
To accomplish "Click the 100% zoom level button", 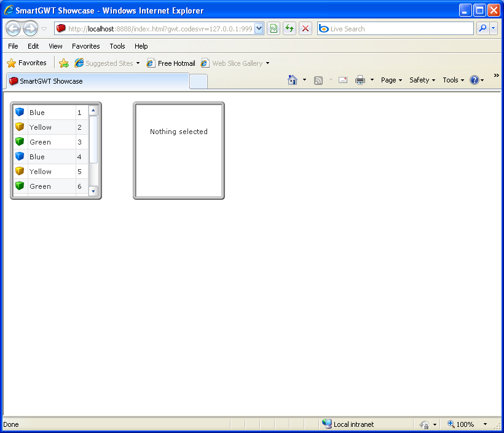I will pos(460,424).
